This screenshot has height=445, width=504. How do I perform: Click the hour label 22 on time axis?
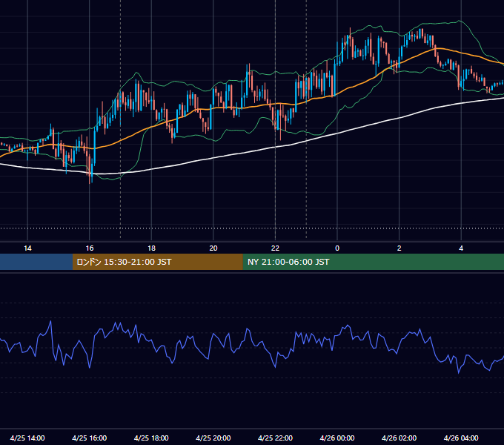[x=275, y=248]
